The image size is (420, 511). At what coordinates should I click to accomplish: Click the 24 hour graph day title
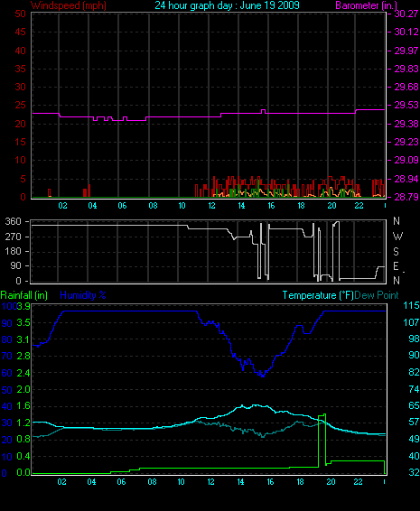click(227, 5)
